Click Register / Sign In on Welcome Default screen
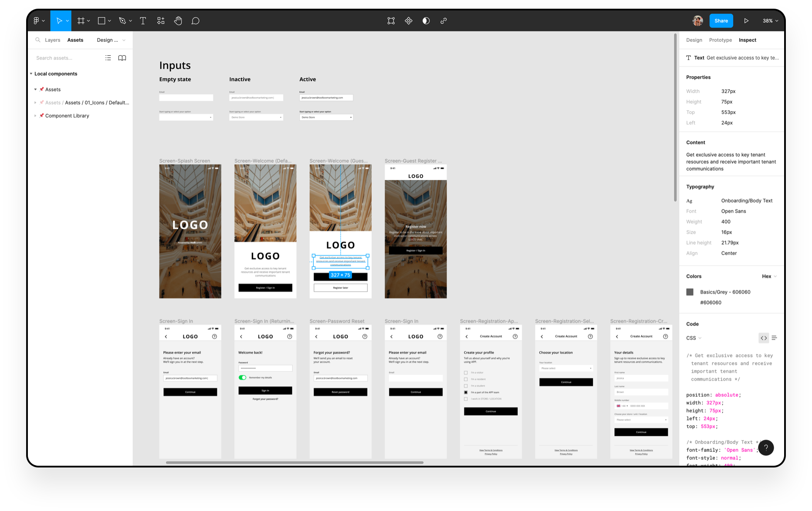 click(265, 288)
